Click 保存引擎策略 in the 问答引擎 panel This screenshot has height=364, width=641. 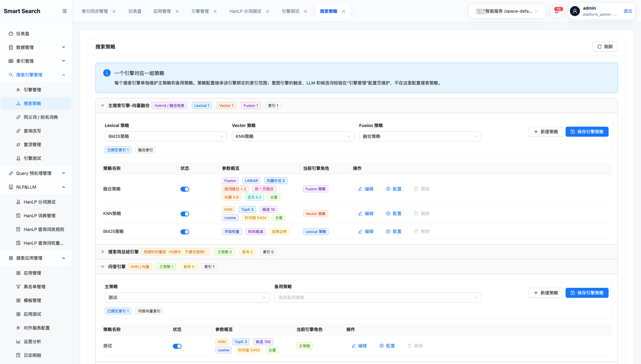[x=587, y=293]
